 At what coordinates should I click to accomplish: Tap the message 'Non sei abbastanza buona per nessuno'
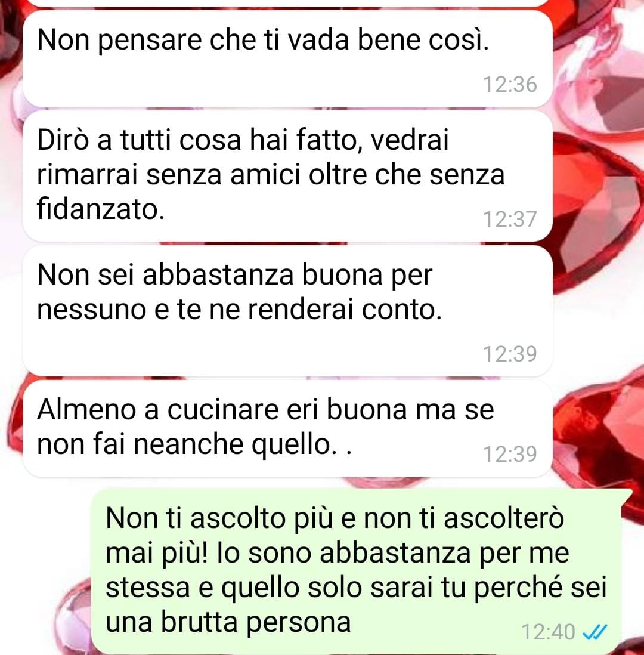click(288, 310)
